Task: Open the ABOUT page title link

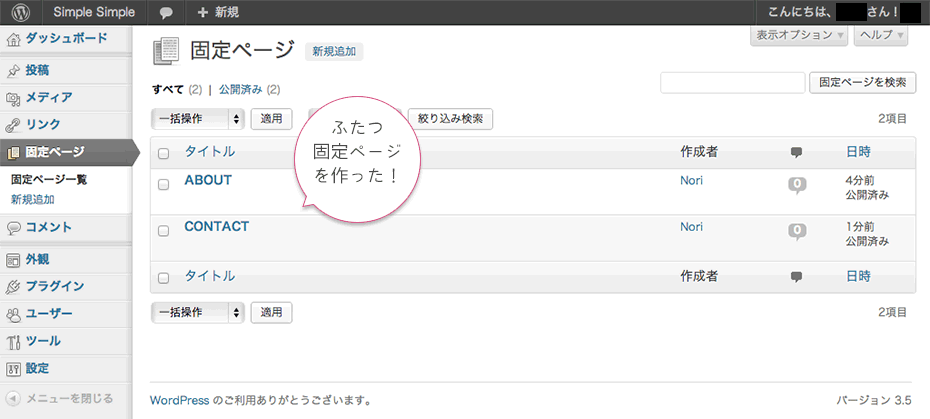Action: click(208, 181)
